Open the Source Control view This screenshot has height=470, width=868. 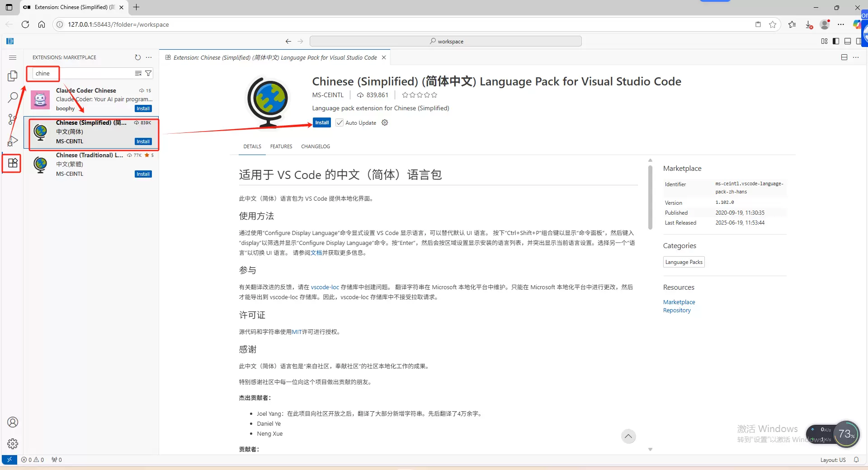tap(13, 119)
